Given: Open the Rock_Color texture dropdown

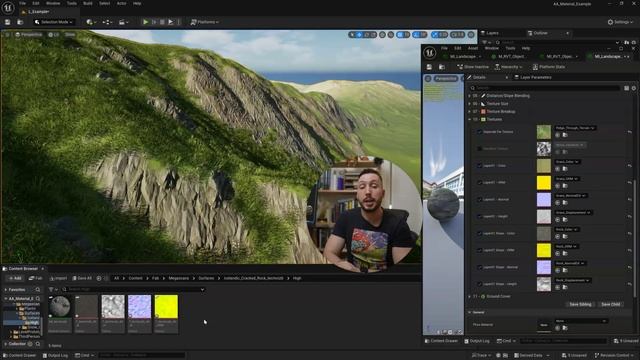Looking at the screenshot, I should point(567,230).
